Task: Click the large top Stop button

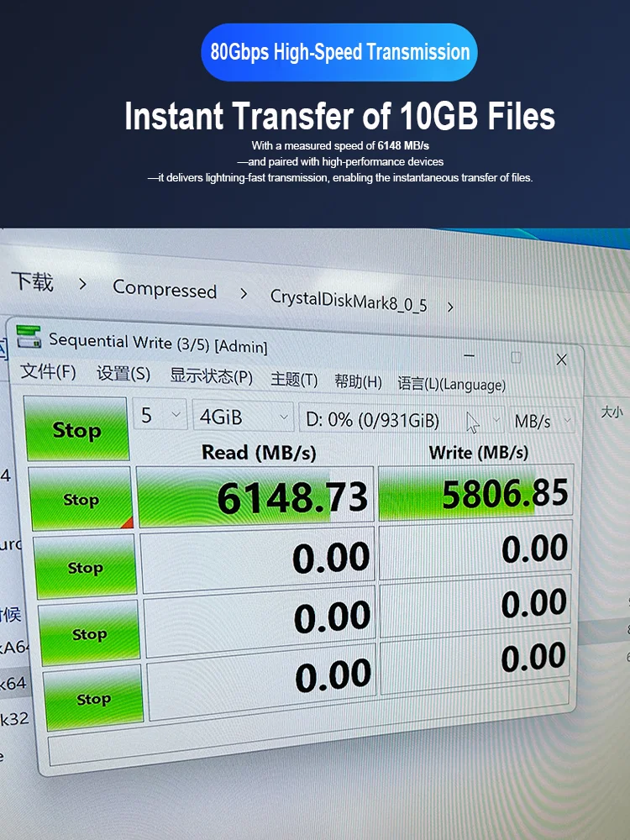Action: coord(76,428)
